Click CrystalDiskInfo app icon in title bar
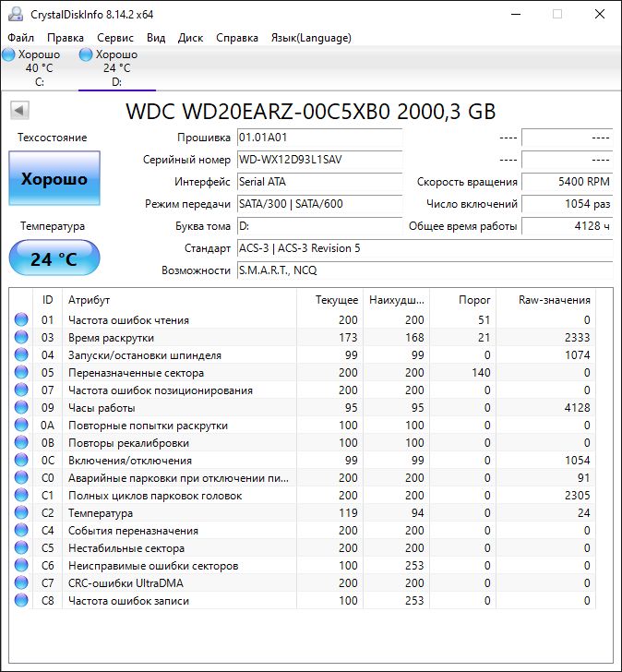Image resolution: width=622 pixels, height=672 pixels. tap(14, 14)
